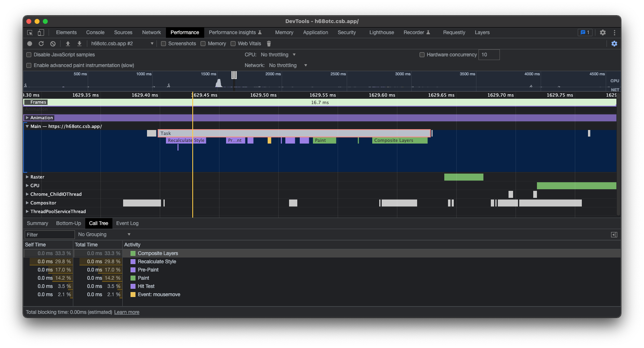Click the record performance button
The height and width of the screenshot is (348, 644).
[29, 43]
